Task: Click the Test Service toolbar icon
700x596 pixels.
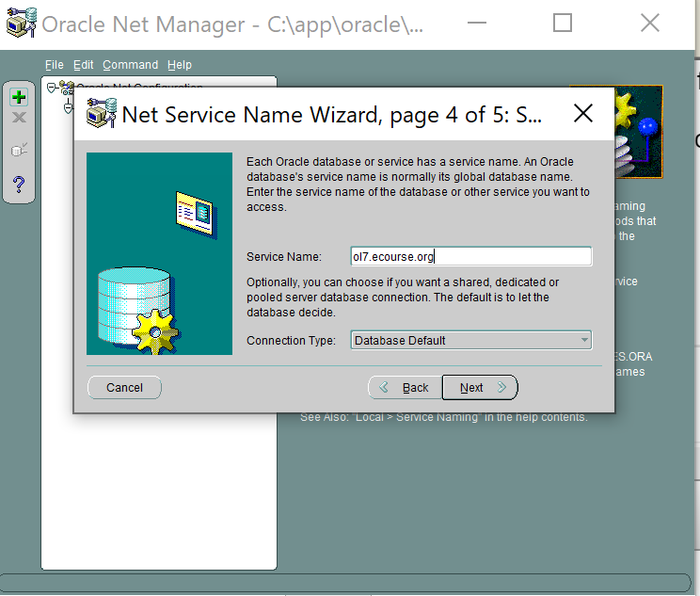Action: 19,150
